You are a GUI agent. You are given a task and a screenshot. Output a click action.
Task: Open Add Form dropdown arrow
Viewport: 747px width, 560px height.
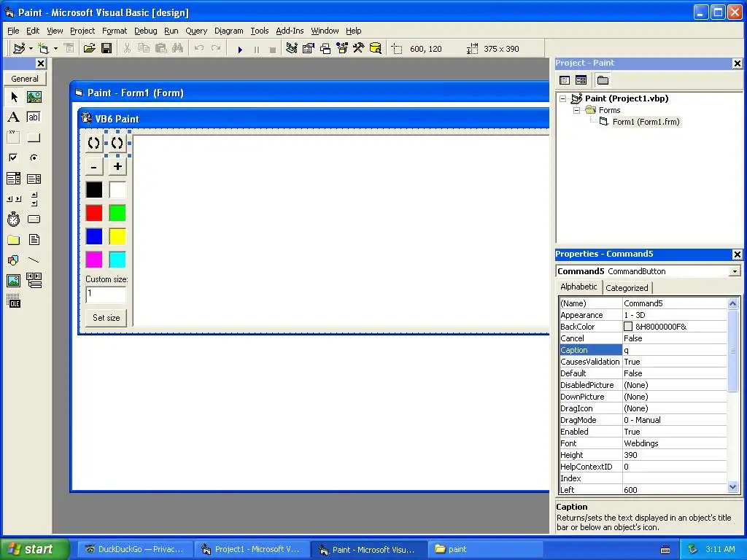[x=55, y=49]
